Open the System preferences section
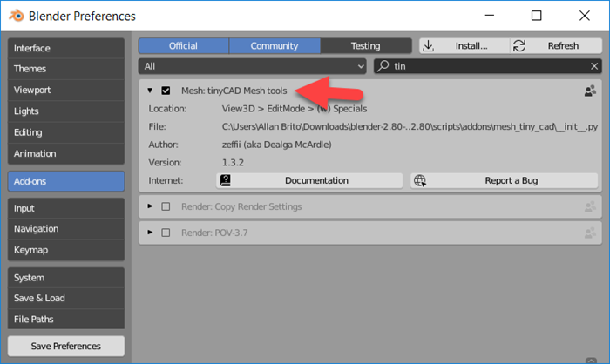 coord(66,278)
